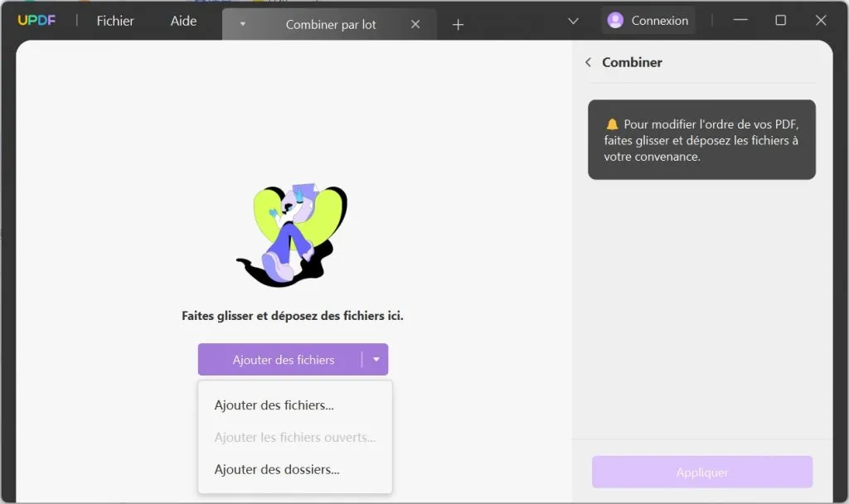Open a new tab with the plus icon
Viewport: 849px width, 504px height.
pyautogui.click(x=457, y=25)
